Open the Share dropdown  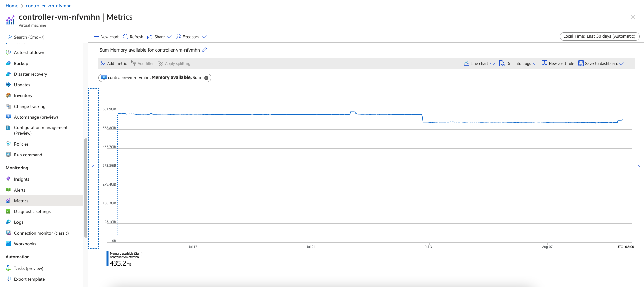(160, 37)
